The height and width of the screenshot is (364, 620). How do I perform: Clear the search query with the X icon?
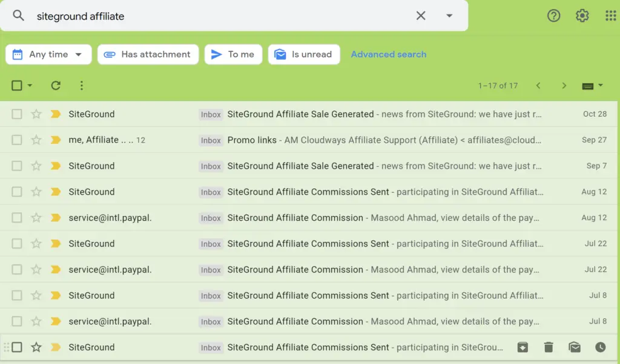click(x=421, y=16)
